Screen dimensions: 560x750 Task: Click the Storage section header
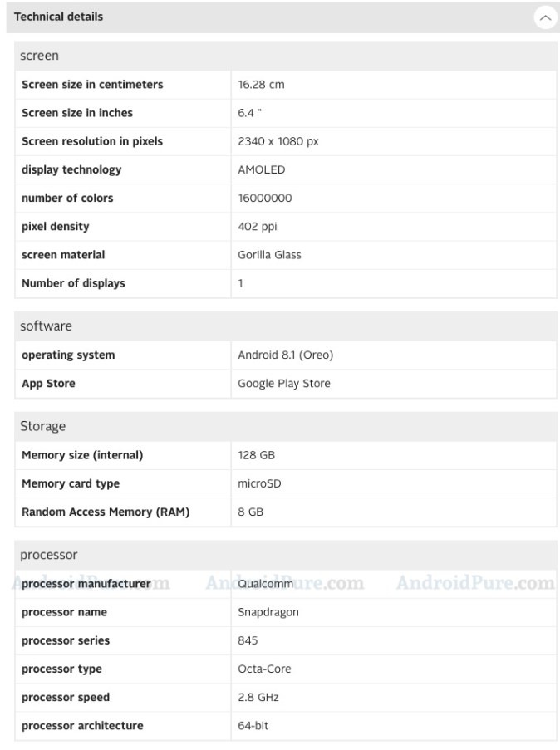[42, 426]
